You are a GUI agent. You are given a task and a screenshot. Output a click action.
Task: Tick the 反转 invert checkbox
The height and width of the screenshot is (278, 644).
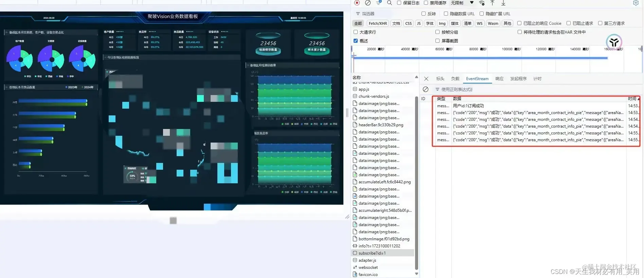point(424,14)
